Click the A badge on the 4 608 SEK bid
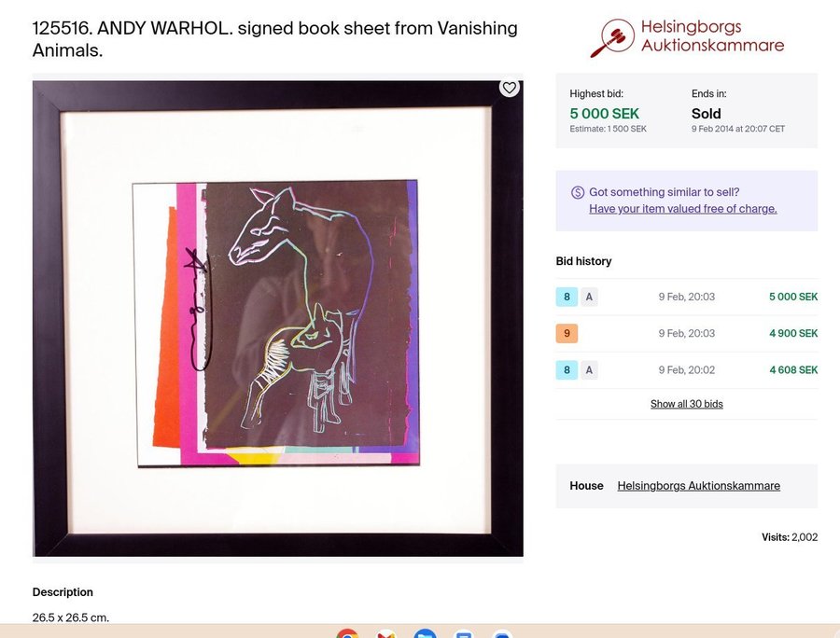This screenshot has width=840, height=638. [589, 370]
